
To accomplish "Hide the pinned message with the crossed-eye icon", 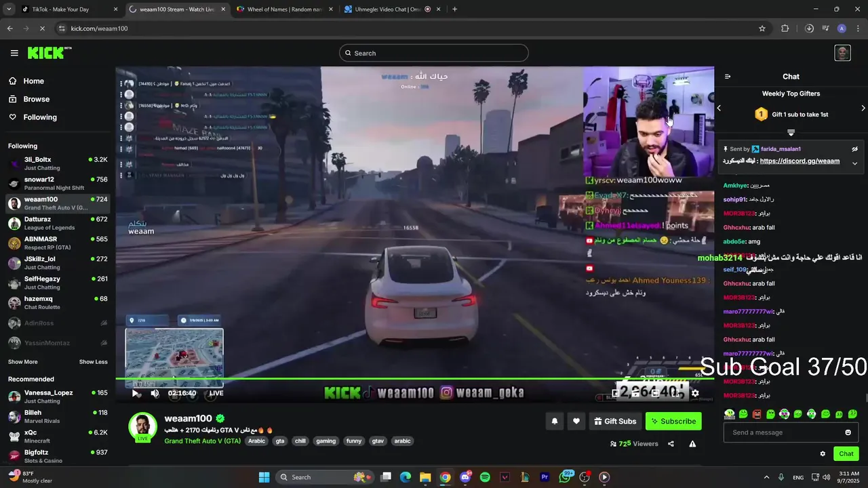I will 854,149.
